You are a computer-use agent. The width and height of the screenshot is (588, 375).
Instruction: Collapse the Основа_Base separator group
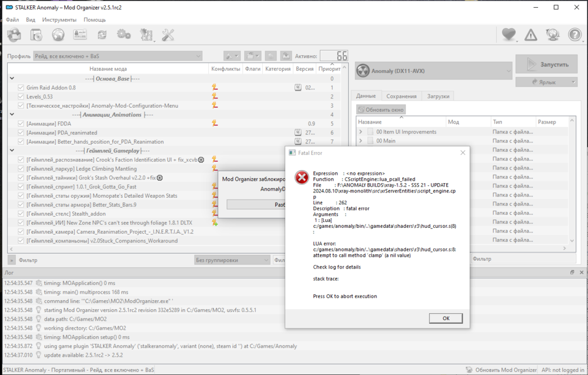tap(12, 78)
